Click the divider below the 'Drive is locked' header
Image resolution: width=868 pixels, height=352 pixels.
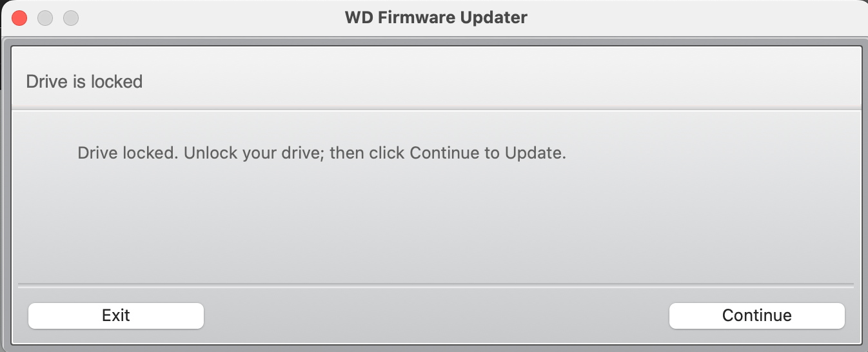(x=436, y=108)
